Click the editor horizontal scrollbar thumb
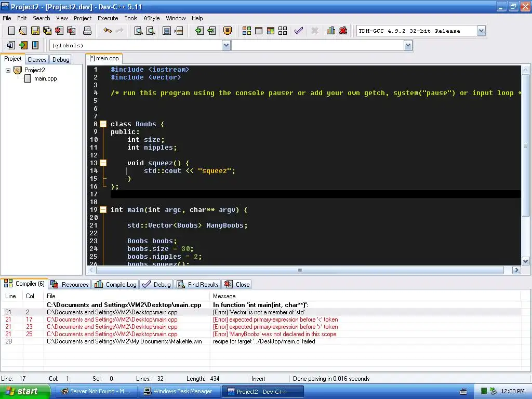Image resolution: width=532 pixels, height=399 pixels. [300, 270]
